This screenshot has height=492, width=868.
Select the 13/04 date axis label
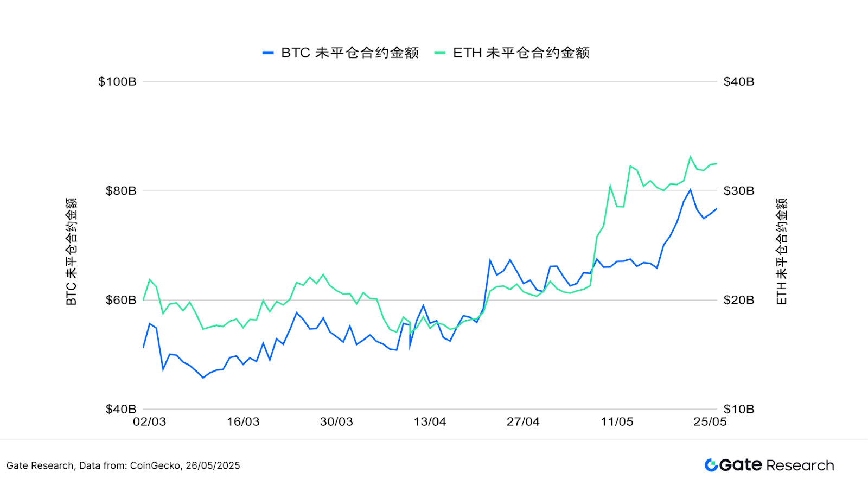pyautogui.click(x=430, y=421)
